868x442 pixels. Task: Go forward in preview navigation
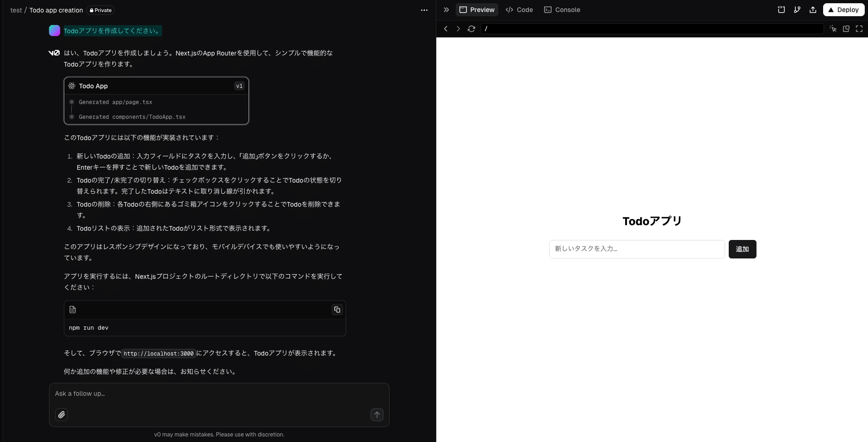click(458, 29)
